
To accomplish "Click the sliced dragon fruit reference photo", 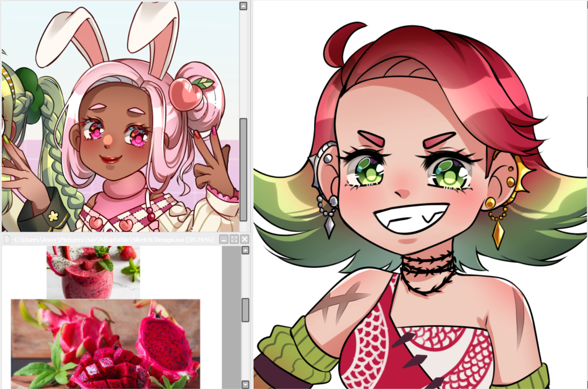I will click(105, 344).
